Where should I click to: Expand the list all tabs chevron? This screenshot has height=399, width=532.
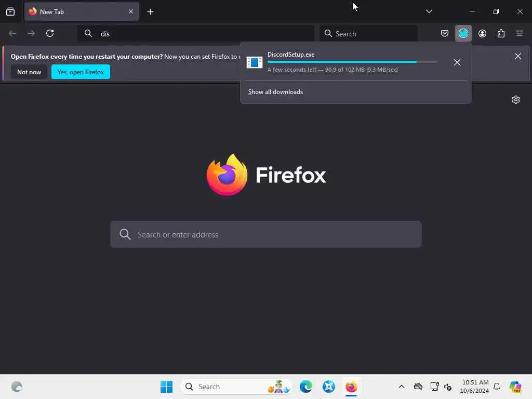(429, 11)
